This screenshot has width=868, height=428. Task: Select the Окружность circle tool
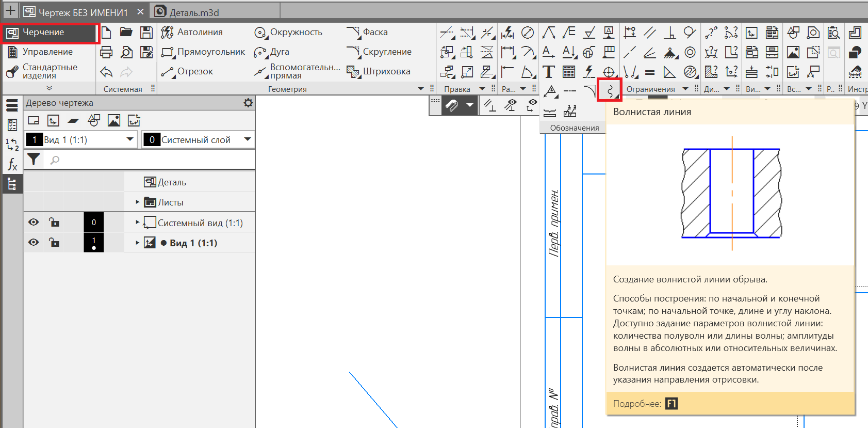288,33
